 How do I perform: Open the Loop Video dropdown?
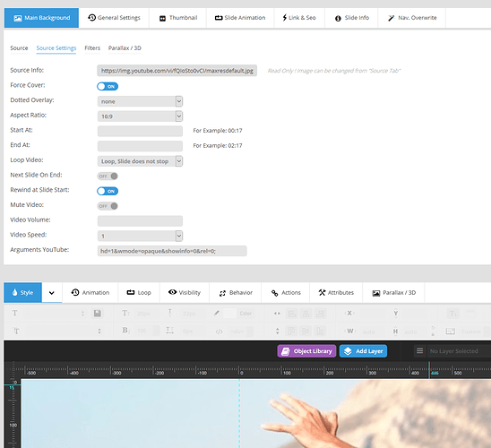click(x=140, y=161)
